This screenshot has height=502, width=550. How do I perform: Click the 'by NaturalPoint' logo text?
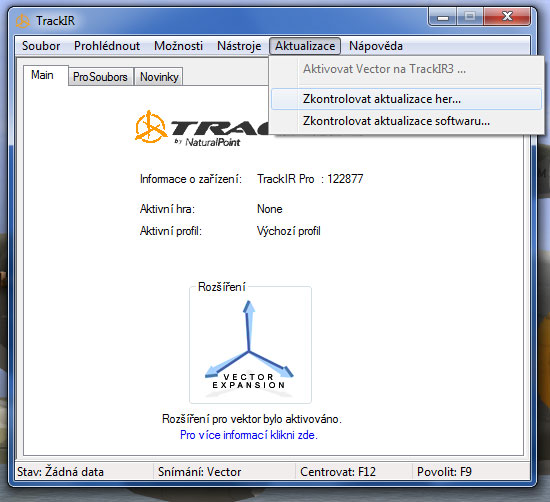[x=207, y=142]
